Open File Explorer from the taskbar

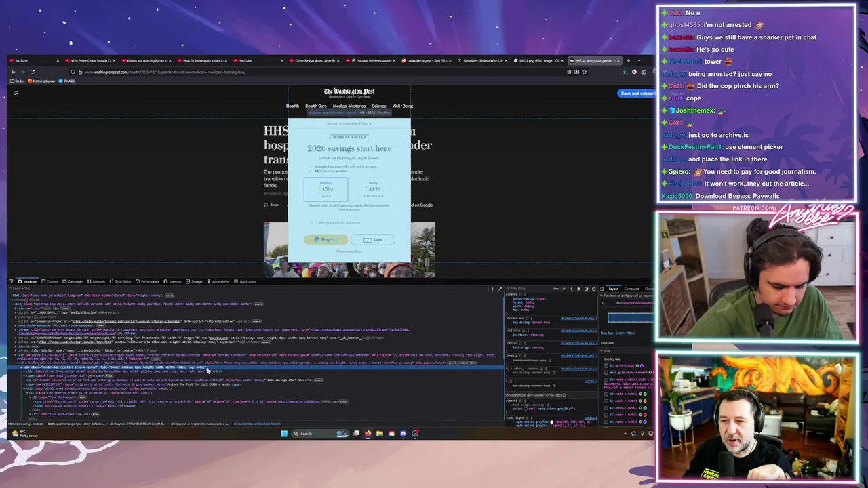point(379,434)
